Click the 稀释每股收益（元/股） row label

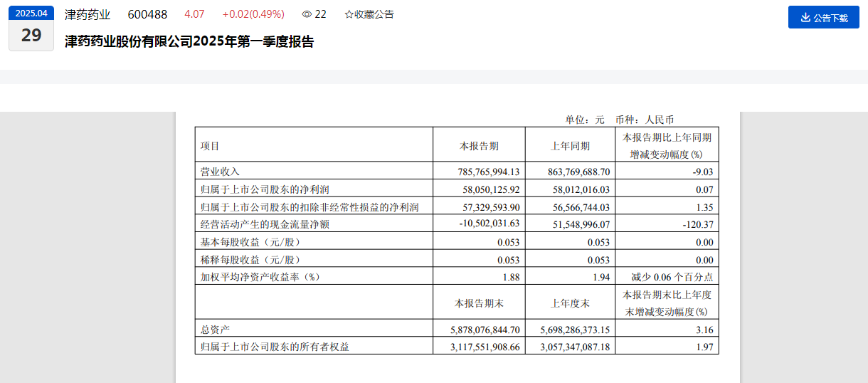(x=250, y=260)
